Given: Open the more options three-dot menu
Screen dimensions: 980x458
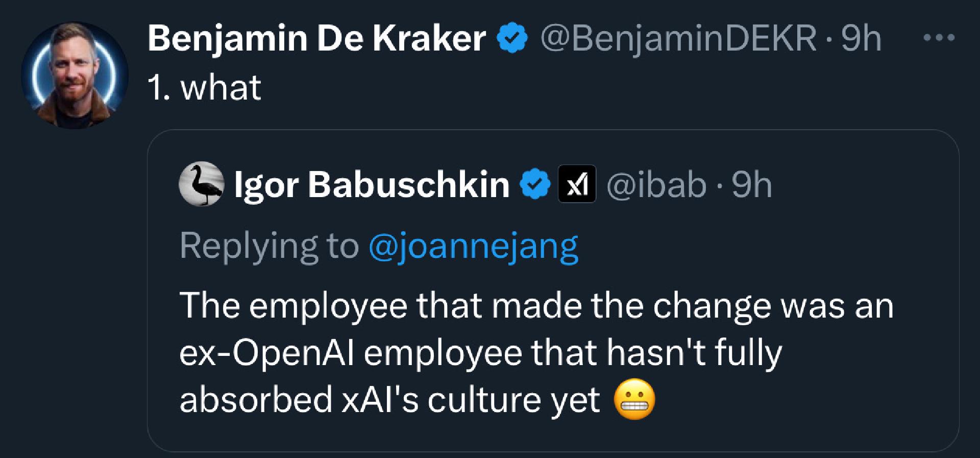Looking at the screenshot, I should click(x=938, y=37).
